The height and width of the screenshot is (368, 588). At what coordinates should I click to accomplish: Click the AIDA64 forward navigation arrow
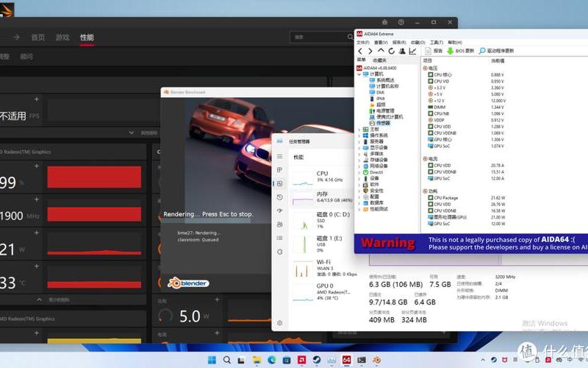[370, 51]
